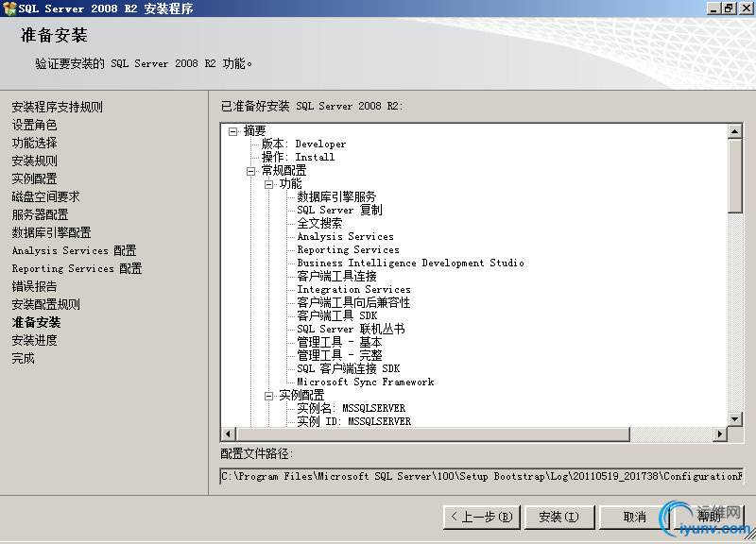This screenshot has height=544, width=756.
Task: Select 实例名: MSSQLSERVER tree row
Action: pyautogui.click(x=352, y=409)
